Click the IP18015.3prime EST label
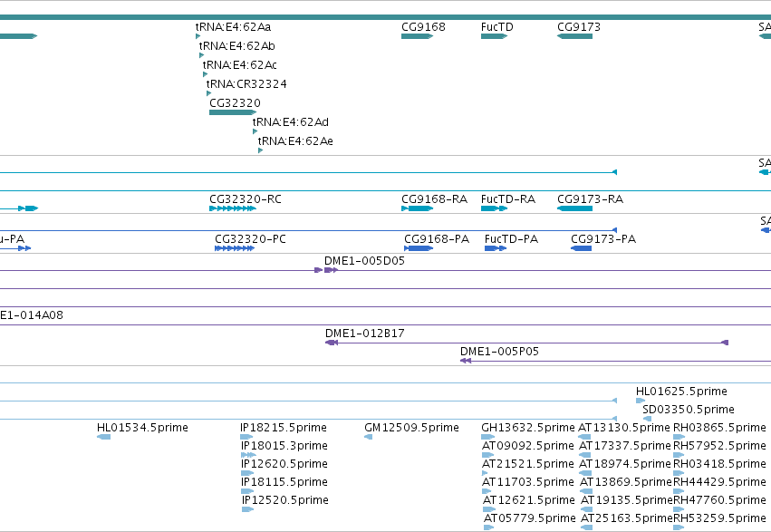 tap(284, 446)
